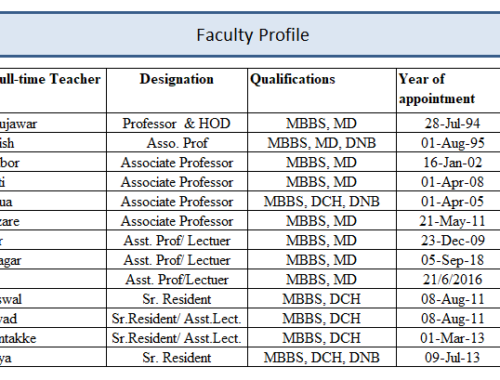Select the Designation column header

tap(177, 91)
